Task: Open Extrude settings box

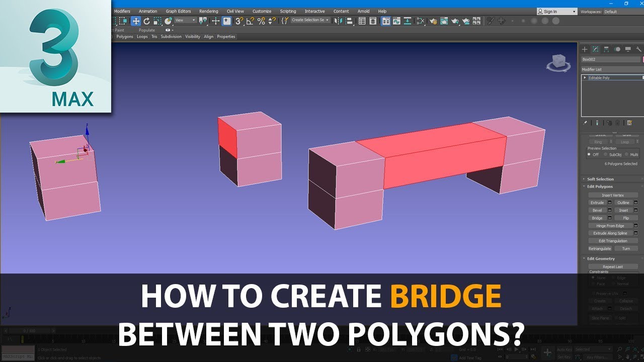Action: point(610,203)
